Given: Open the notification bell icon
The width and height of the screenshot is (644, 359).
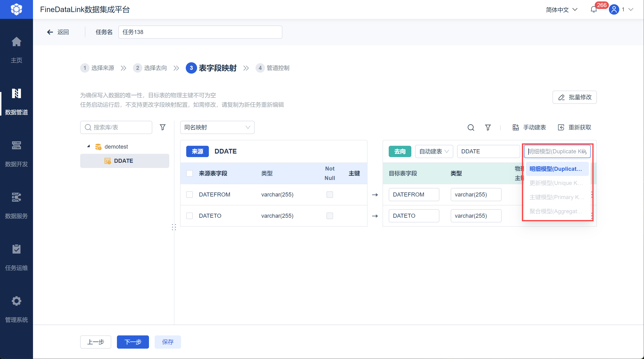Looking at the screenshot, I should coord(594,9).
